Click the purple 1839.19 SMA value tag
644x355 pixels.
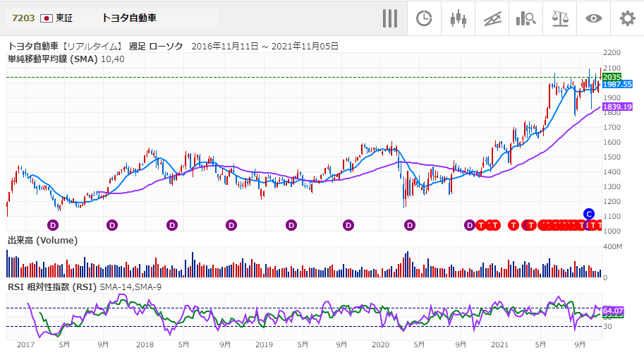(617, 107)
